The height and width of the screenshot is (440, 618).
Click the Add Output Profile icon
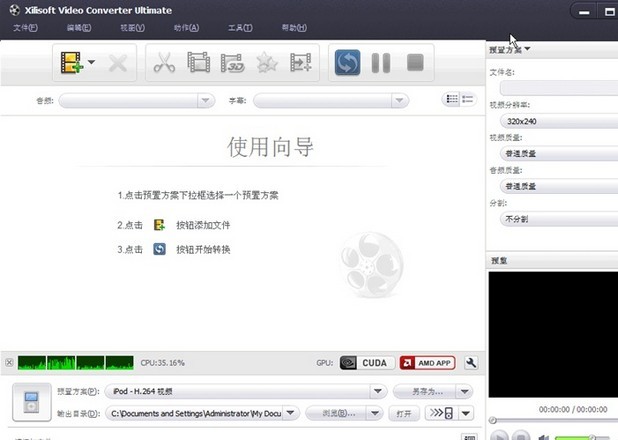tap(300, 62)
